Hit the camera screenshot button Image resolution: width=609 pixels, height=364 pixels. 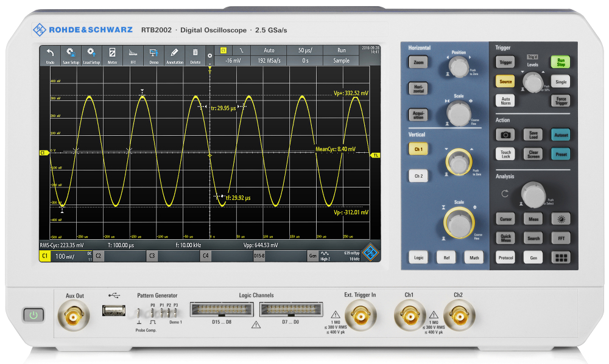coord(505,135)
